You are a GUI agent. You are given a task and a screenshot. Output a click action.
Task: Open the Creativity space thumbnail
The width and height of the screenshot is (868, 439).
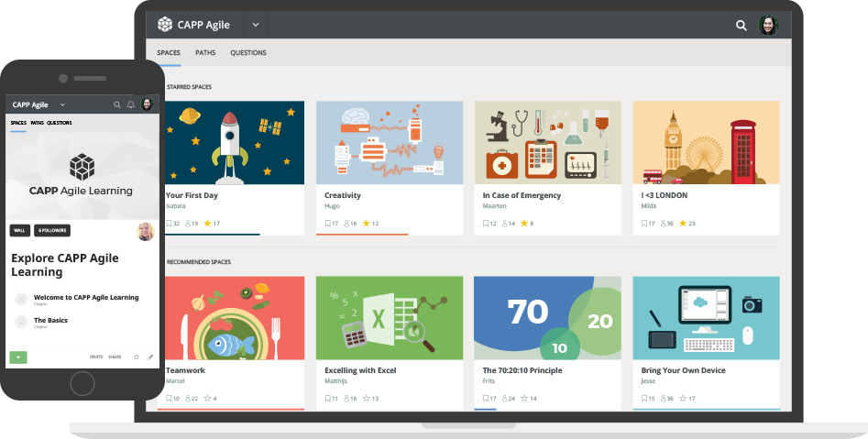point(390,142)
